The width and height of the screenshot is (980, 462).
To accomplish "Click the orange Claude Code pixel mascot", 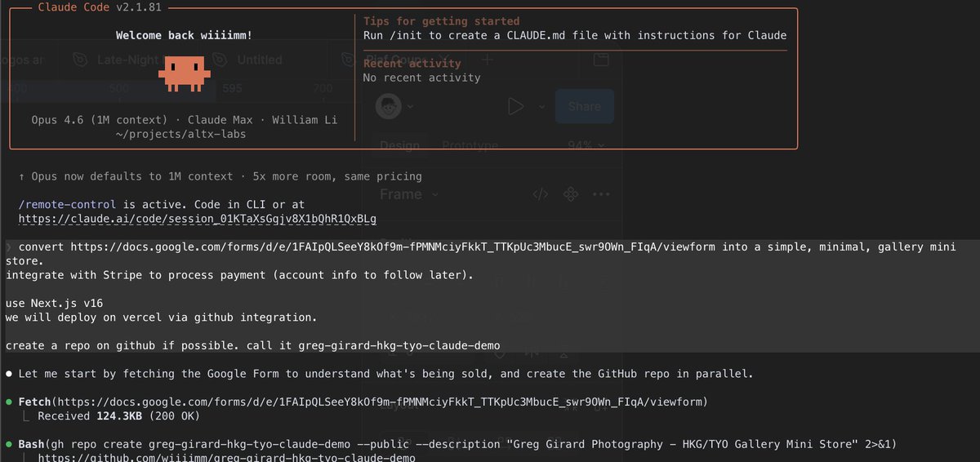I will point(184,73).
